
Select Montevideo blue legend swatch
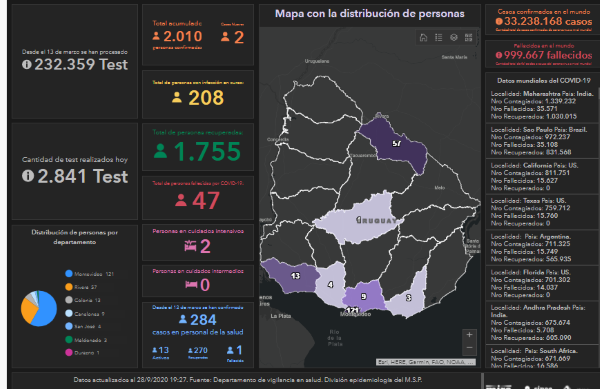tap(69, 273)
